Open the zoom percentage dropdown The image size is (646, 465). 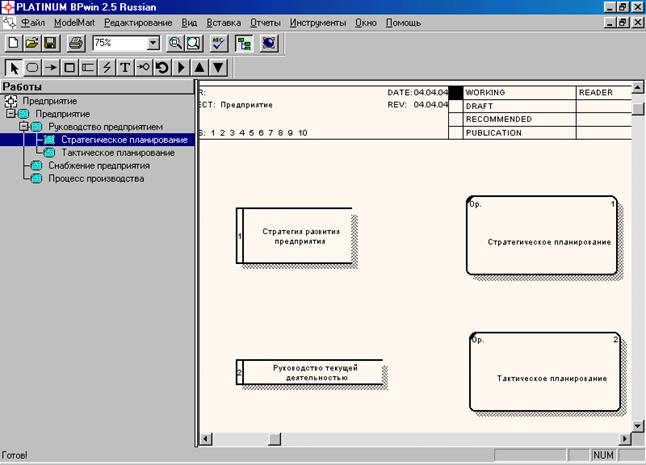click(153, 43)
